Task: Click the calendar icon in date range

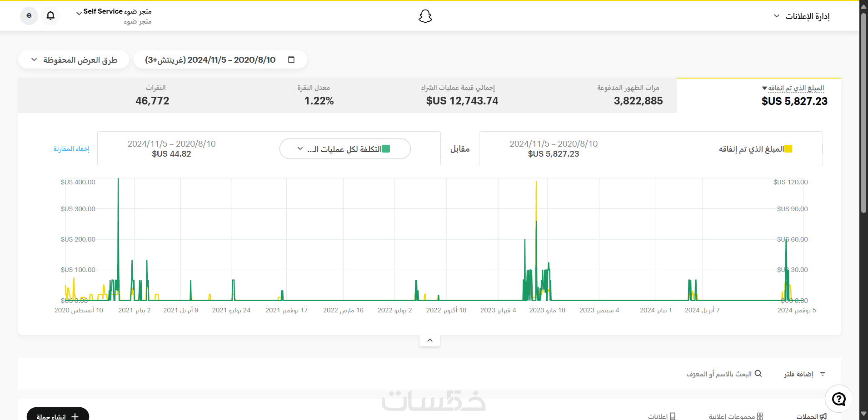Action: coord(291,59)
